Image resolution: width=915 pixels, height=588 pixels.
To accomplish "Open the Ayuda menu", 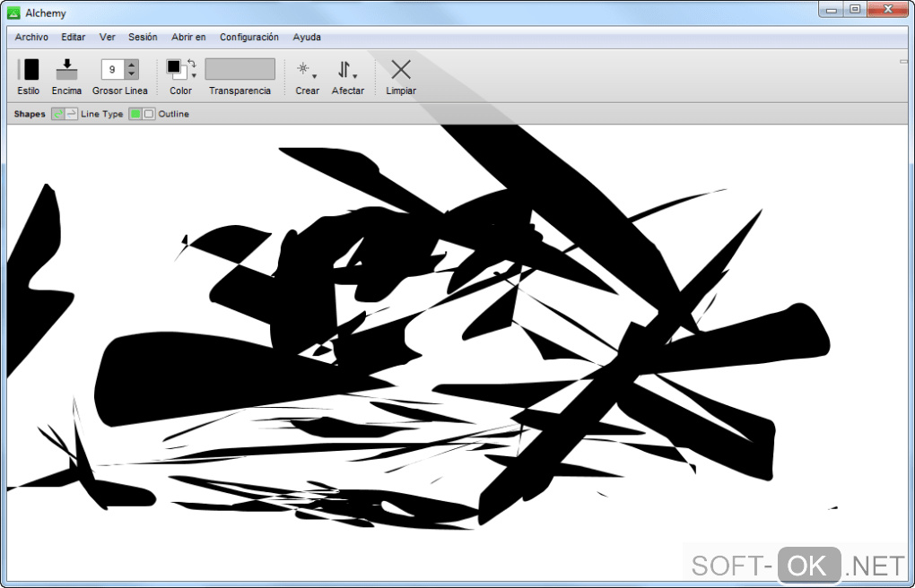I will [x=307, y=37].
